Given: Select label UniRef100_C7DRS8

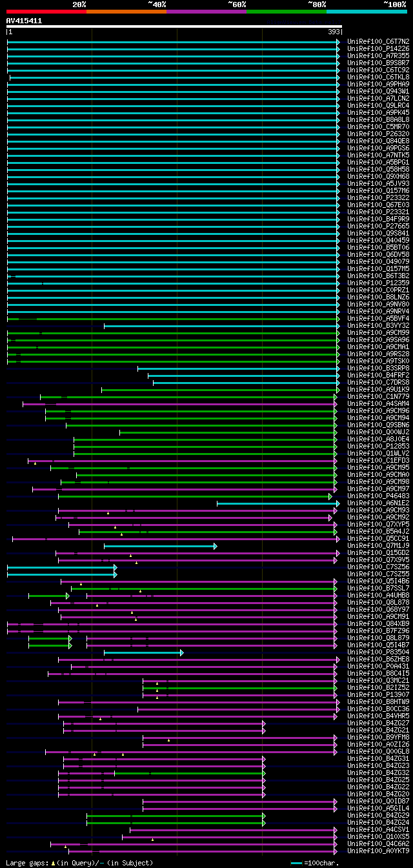Looking at the screenshot, I should [378, 382].
